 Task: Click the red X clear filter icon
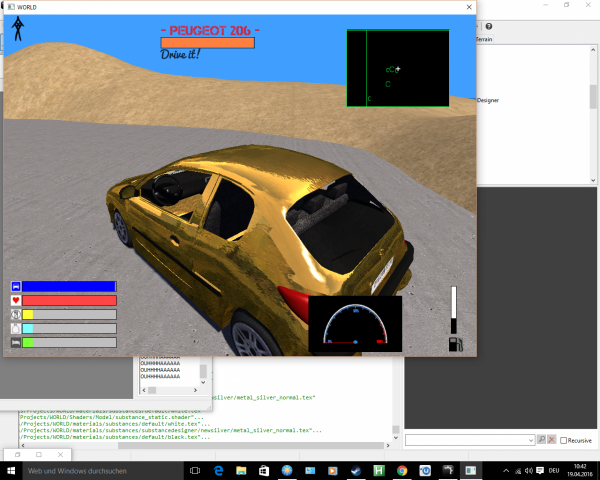[551, 439]
